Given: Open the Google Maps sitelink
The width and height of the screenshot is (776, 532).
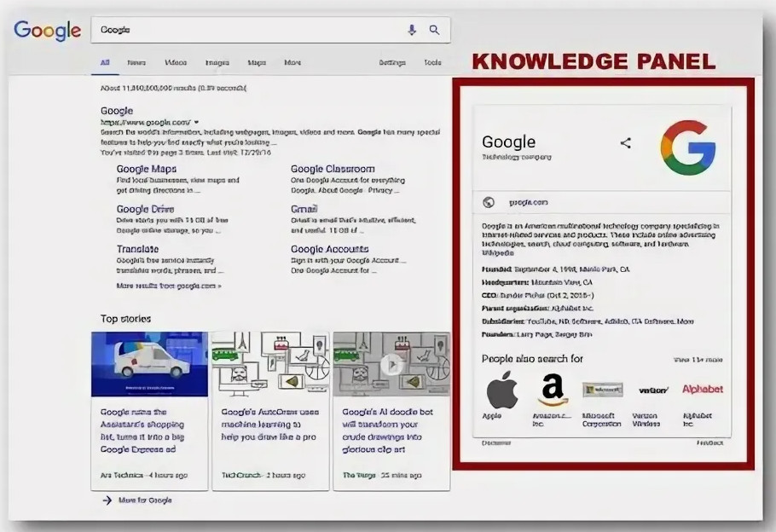Looking at the screenshot, I should pyautogui.click(x=147, y=170).
